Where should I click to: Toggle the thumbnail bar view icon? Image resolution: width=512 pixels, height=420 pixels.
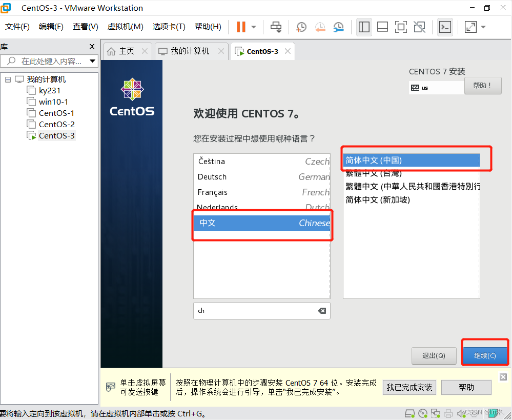(x=382, y=27)
